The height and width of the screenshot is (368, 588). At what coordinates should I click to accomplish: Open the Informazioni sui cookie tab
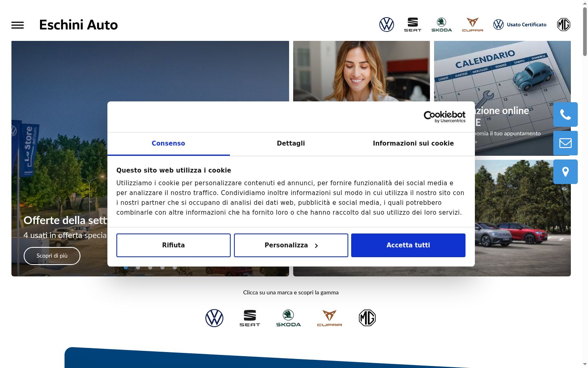click(x=413, y=144)
